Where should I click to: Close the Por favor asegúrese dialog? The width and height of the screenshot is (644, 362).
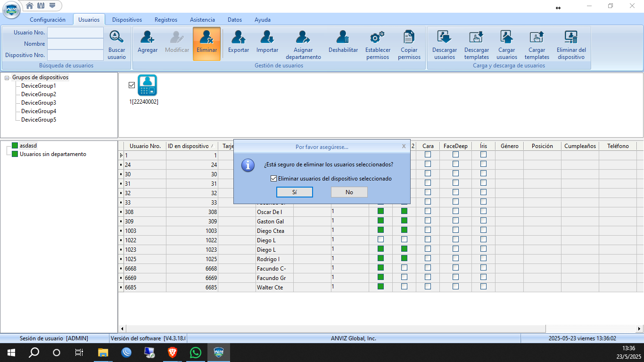pos(404,146)
